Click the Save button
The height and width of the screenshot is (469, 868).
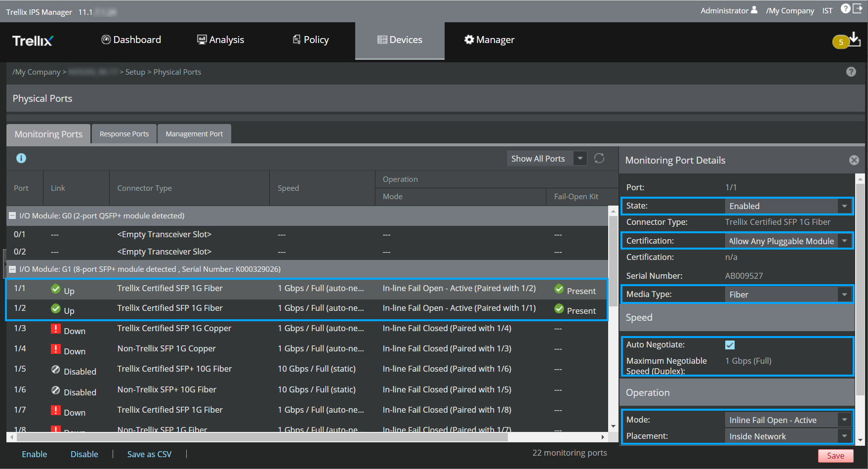tap(835, 456)
